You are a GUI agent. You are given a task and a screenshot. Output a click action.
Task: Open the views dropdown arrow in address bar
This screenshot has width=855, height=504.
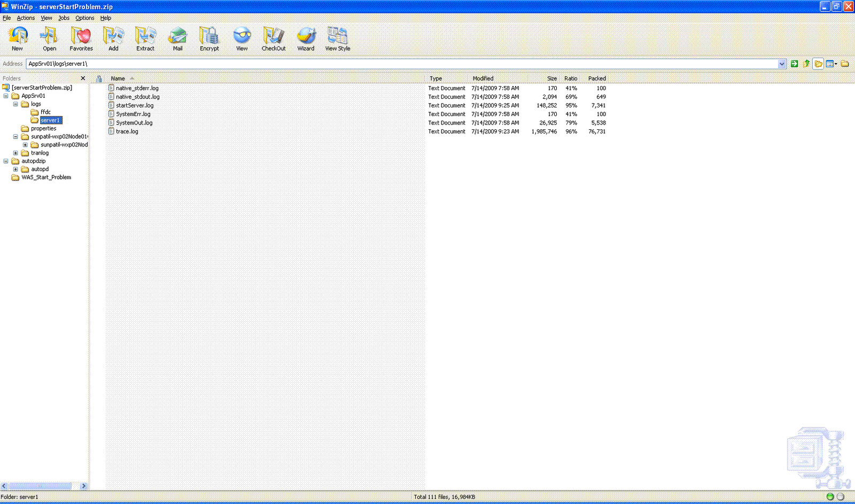click(x=836, y=64)
